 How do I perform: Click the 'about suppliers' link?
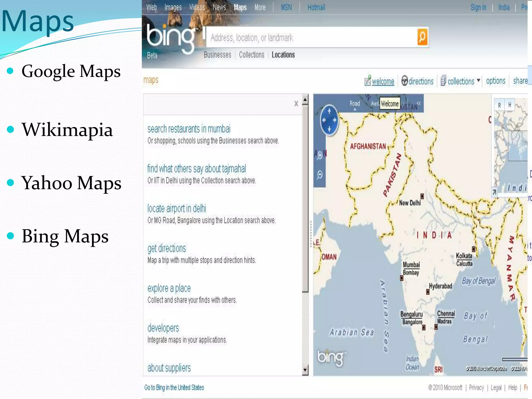[x=169, y=368]
